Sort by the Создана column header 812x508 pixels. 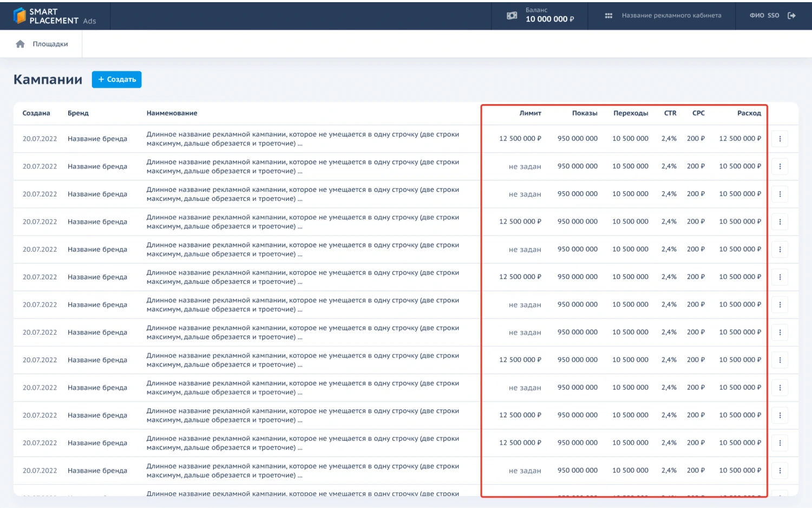(x=36, y=113)
